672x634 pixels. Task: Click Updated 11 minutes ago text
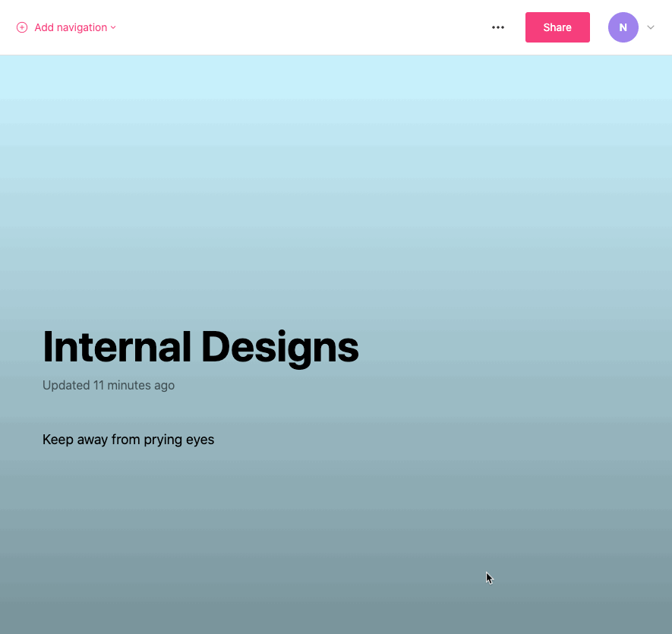pos(108,385)
